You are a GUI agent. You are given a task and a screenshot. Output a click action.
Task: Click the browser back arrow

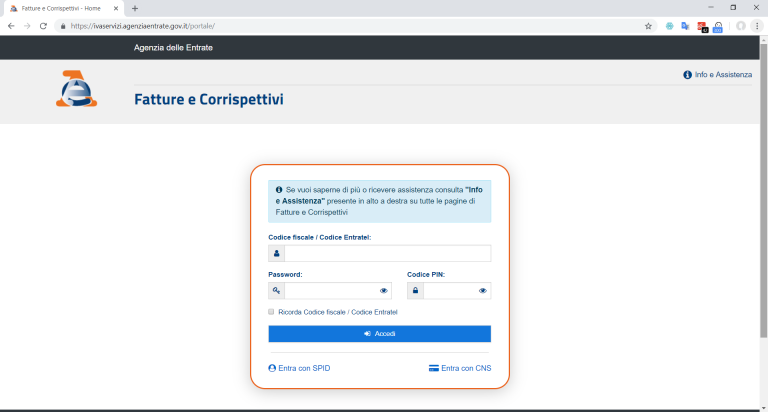[x=11, y=26]
